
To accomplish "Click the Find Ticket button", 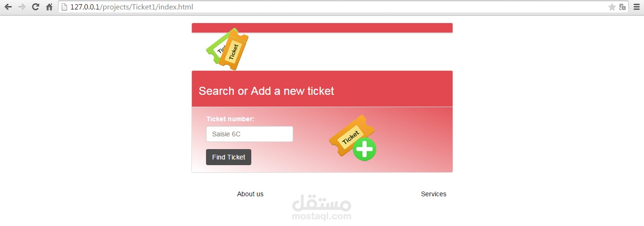I will click(229, 157).
